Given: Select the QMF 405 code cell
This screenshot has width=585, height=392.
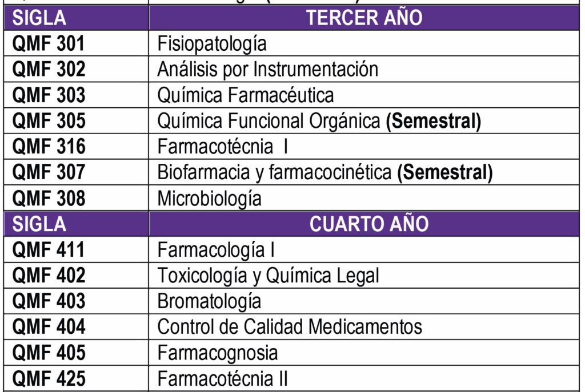Looking at the screenshot, I should (49, 353).
